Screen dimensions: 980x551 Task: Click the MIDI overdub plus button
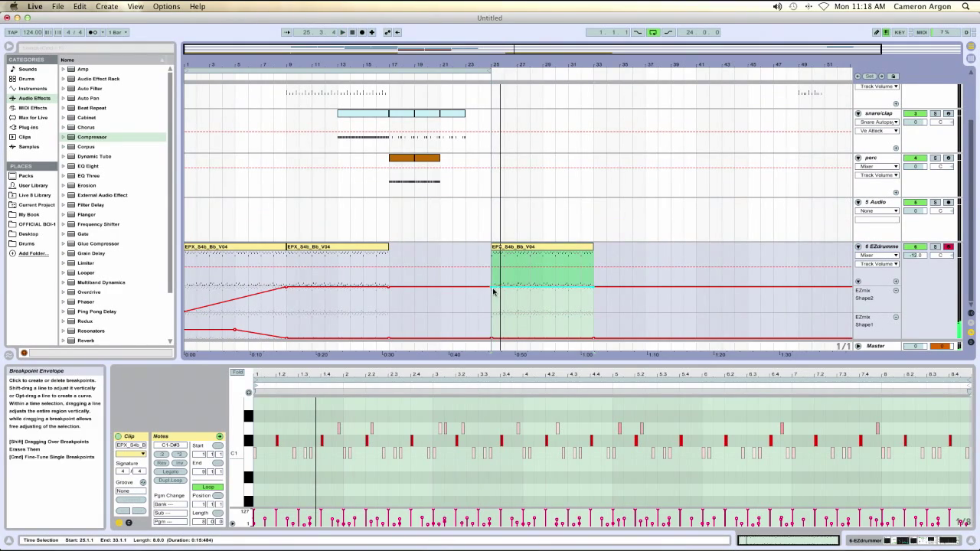(x=372, y=32)
